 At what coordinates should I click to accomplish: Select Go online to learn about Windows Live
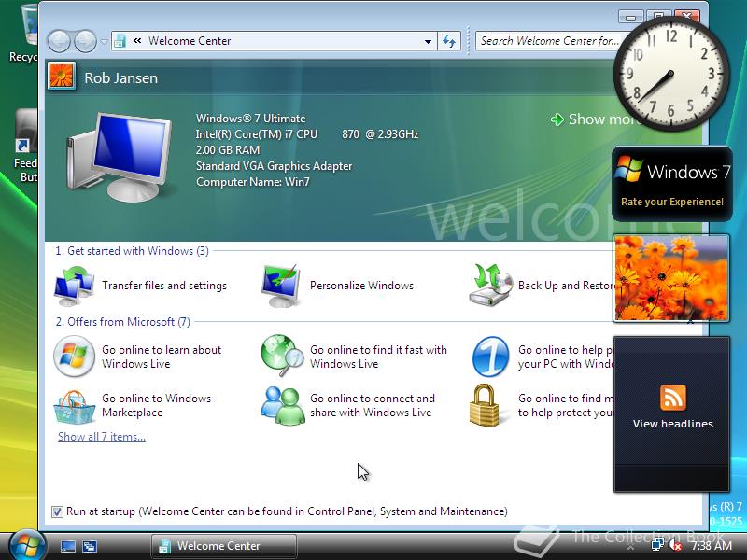[x=162, y=357]
